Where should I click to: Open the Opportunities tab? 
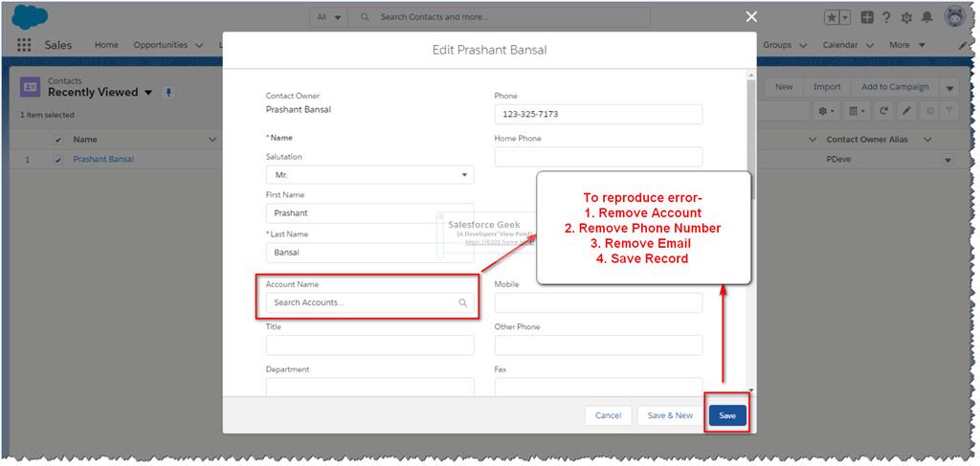coord(161,45)
